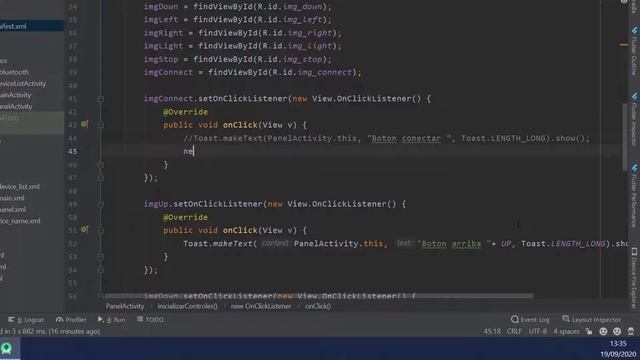Select onClick() in the breadcrumb bar
The height and width of the screenshot is (360, 640).
[318, 306]
